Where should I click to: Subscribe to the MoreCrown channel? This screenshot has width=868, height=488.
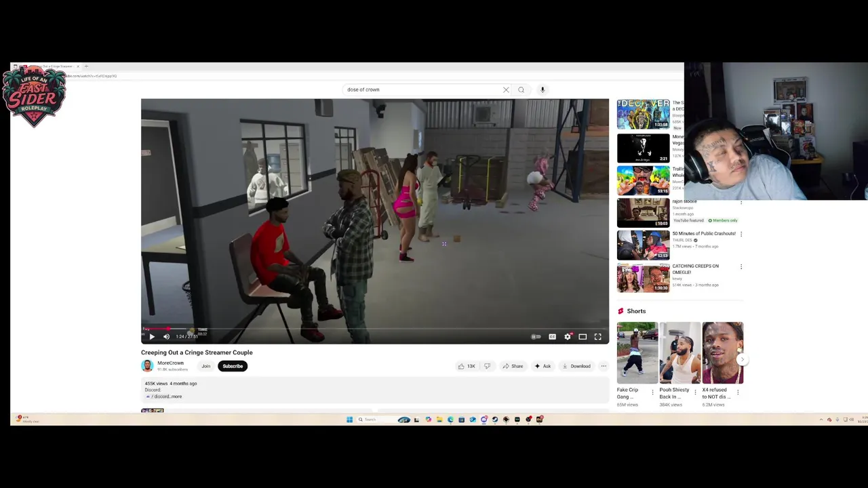[233, 366]
